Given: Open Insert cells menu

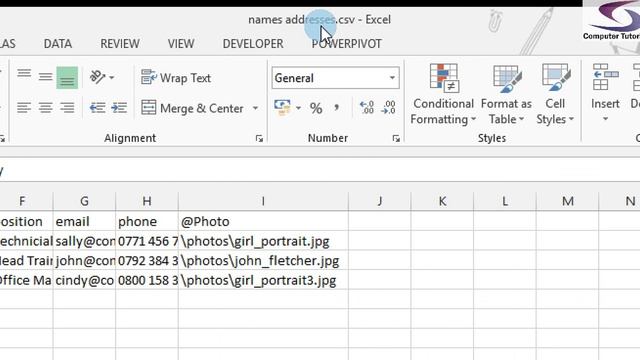Looking at the screenshot, I should 605,93.
